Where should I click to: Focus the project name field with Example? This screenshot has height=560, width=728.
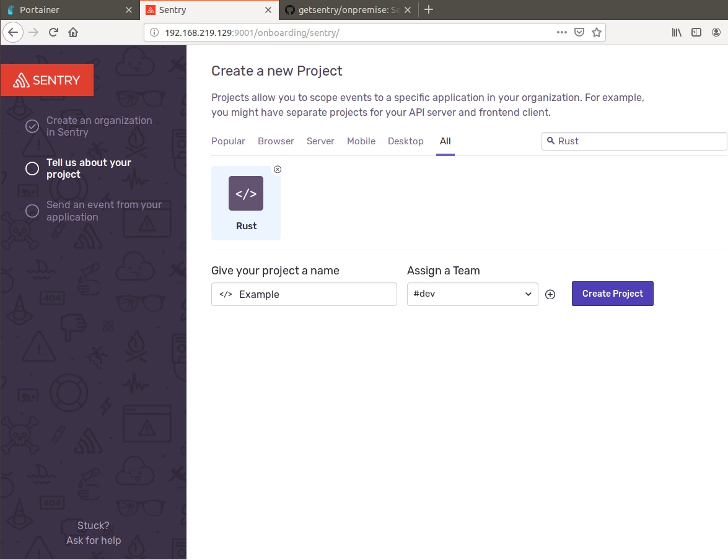tap(304, 294)
